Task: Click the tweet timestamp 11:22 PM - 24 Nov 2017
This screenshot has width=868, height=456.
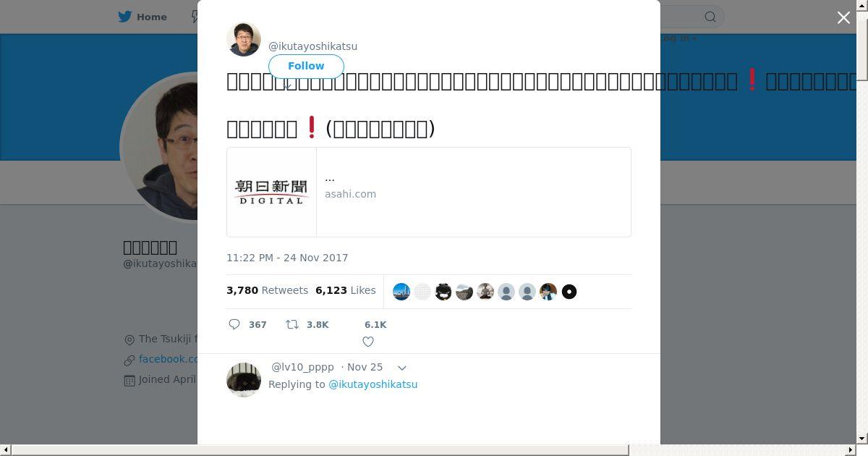Action: tap(287, 258)
